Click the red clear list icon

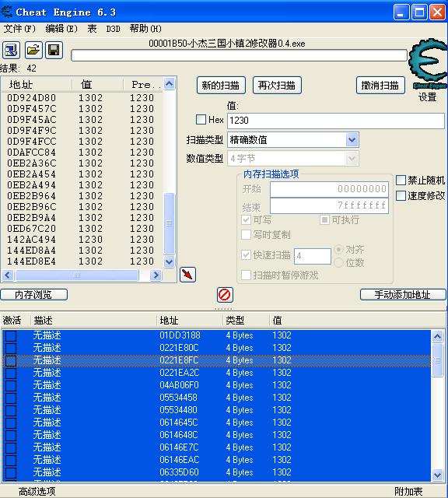pyautogui.click(x=225, y=295)
